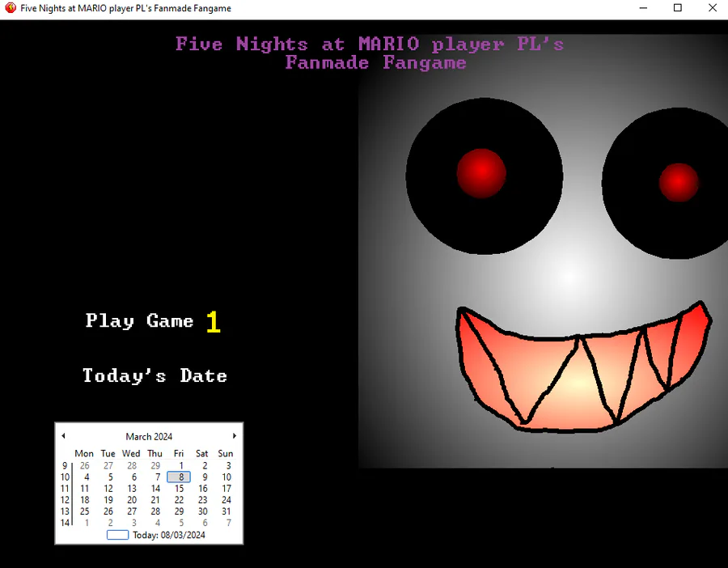Select March 1 in the calendar
728x568 pixels.
click(181, 465)
